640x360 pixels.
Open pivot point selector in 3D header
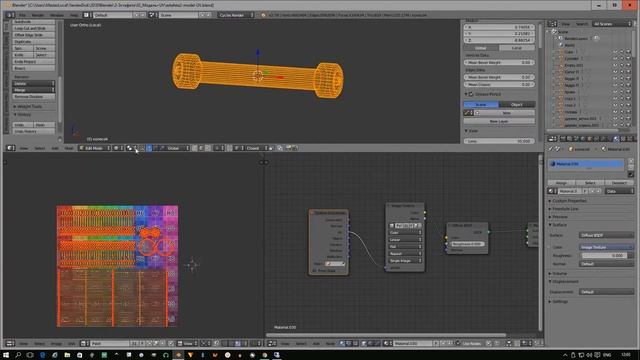[x=131, y=148]
